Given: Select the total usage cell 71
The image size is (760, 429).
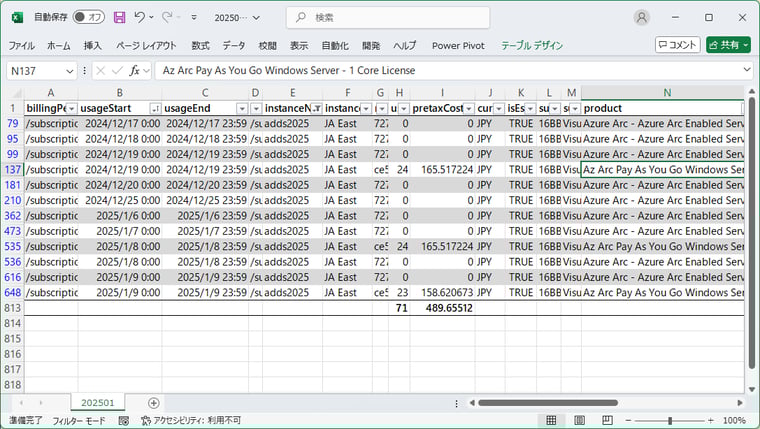Looking at the screenshot, I should click(399, 308).
